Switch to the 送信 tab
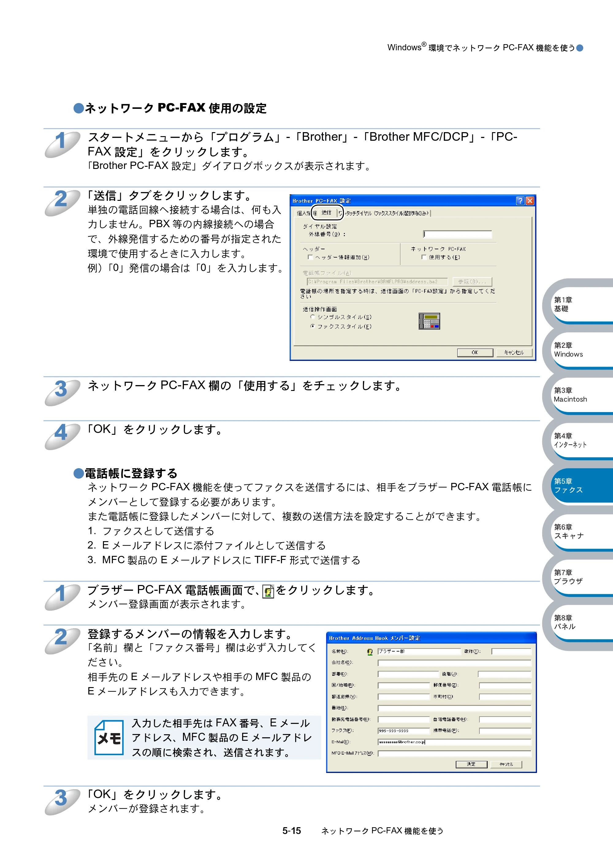613x868 pixels. click(327, 212)
